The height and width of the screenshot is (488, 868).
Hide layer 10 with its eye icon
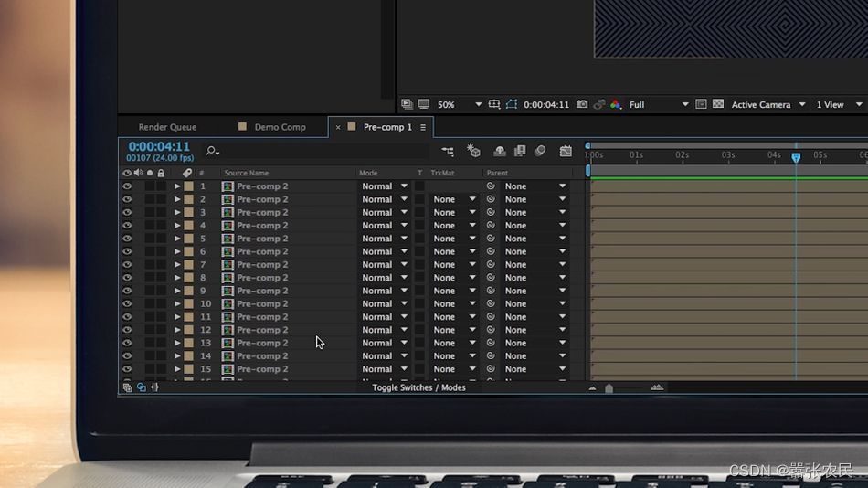[x=127, y=303]
